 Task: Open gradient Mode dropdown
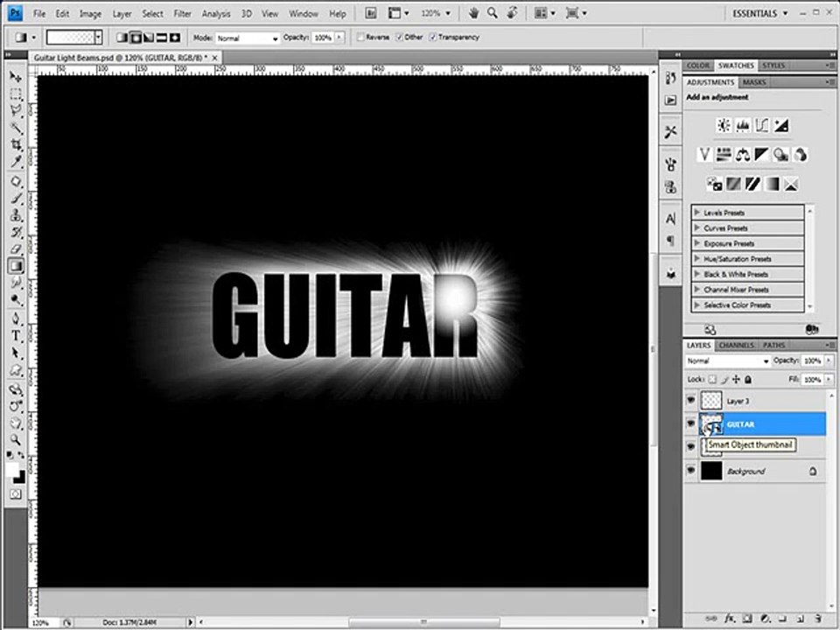(248, 38)
